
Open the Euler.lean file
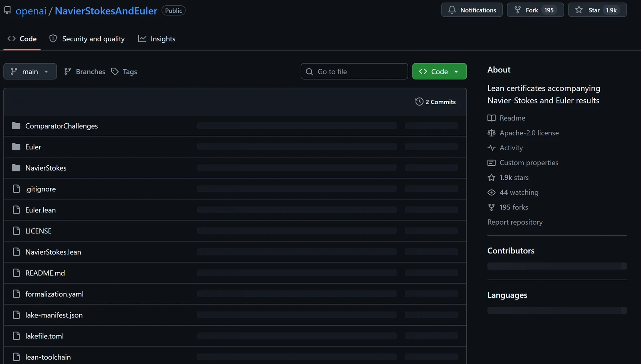pos(40,210)
